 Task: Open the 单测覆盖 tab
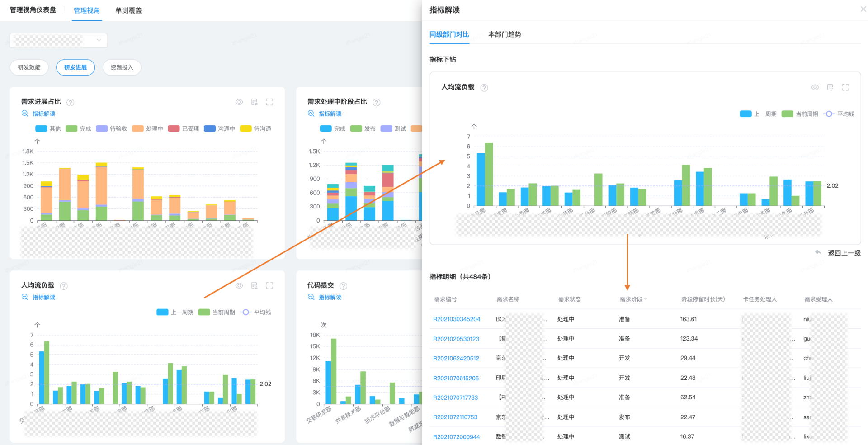coord(128,10)
